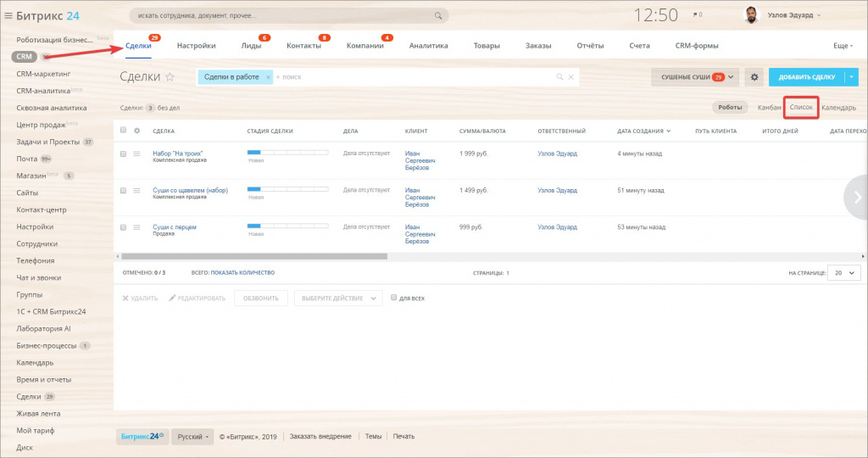Enable the 'Для всех' checkbox
Image resolution: width=868 pixels, height=458 pixels.
coord(393,298)
